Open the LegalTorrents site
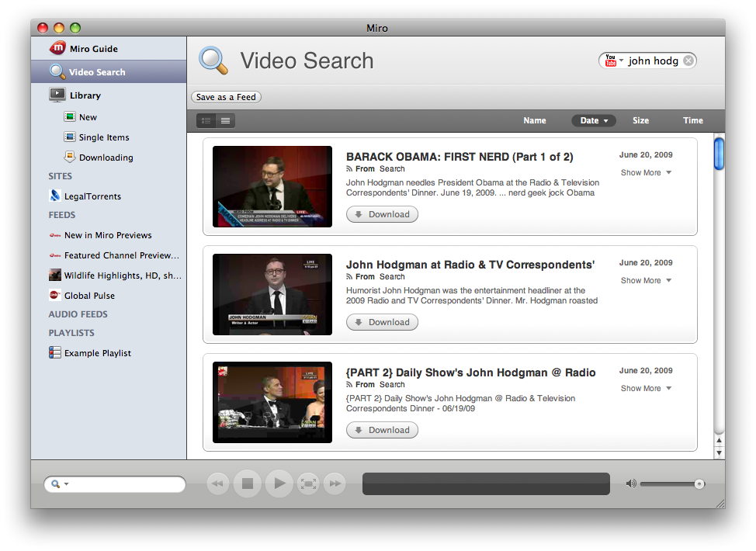Viewport: 756px width, 551px height. point(109,196)
